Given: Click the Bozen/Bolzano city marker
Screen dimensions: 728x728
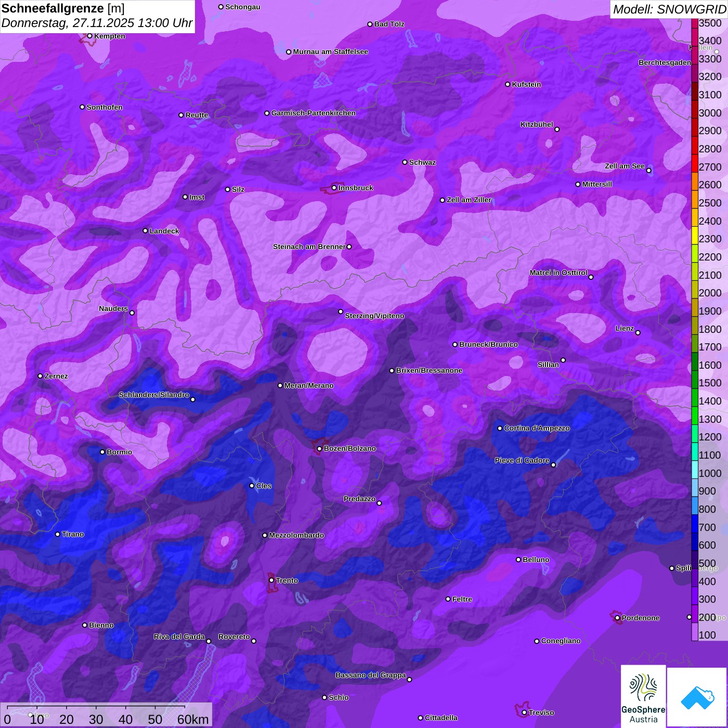Looking at the screenshot, I should 319,448.
